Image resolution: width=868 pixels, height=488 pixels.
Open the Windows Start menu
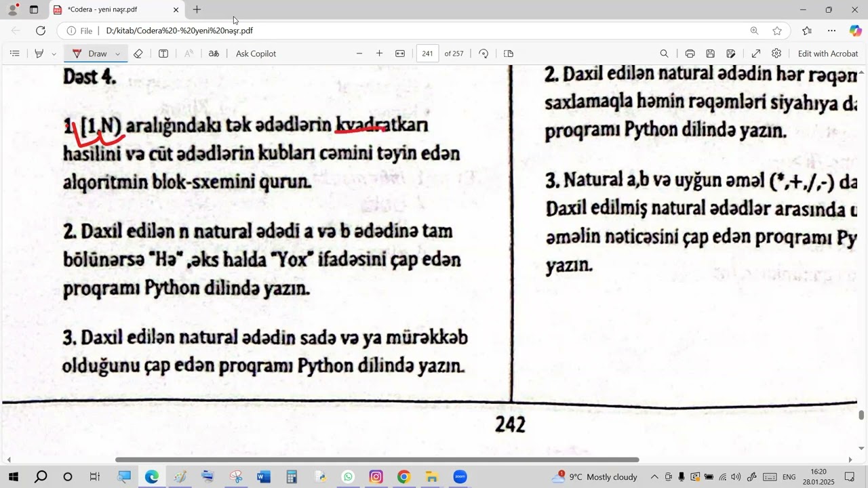click(13, 476)
